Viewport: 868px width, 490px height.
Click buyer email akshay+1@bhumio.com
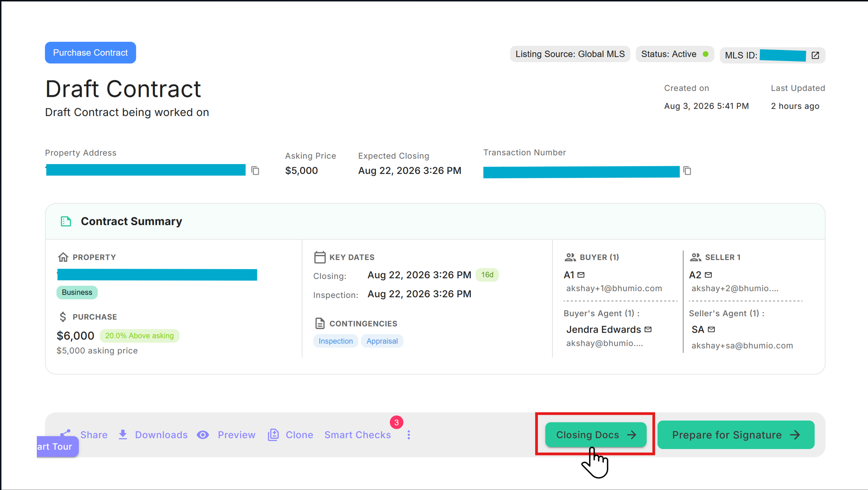pos(614,288)
